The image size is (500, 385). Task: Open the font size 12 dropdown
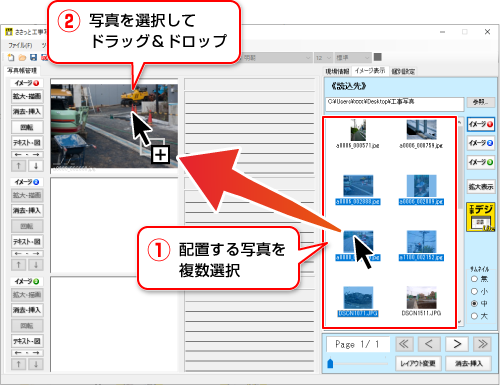tap(323, 58)
